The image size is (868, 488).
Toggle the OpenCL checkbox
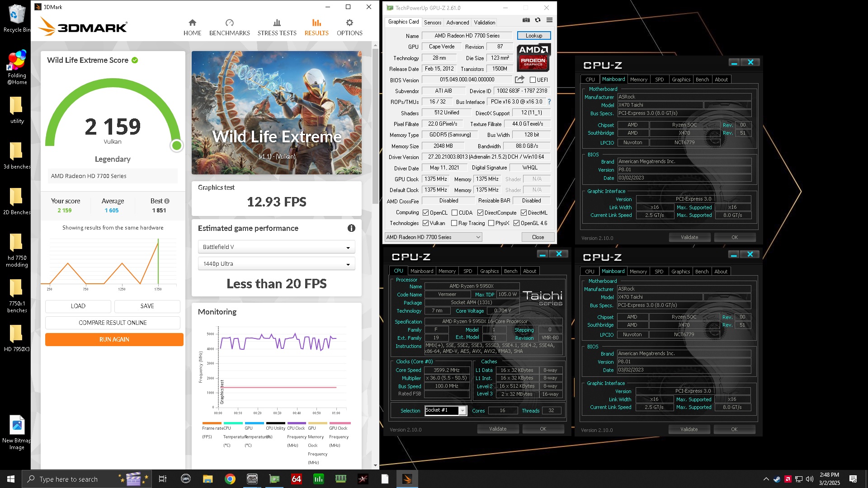pos(425,213)
